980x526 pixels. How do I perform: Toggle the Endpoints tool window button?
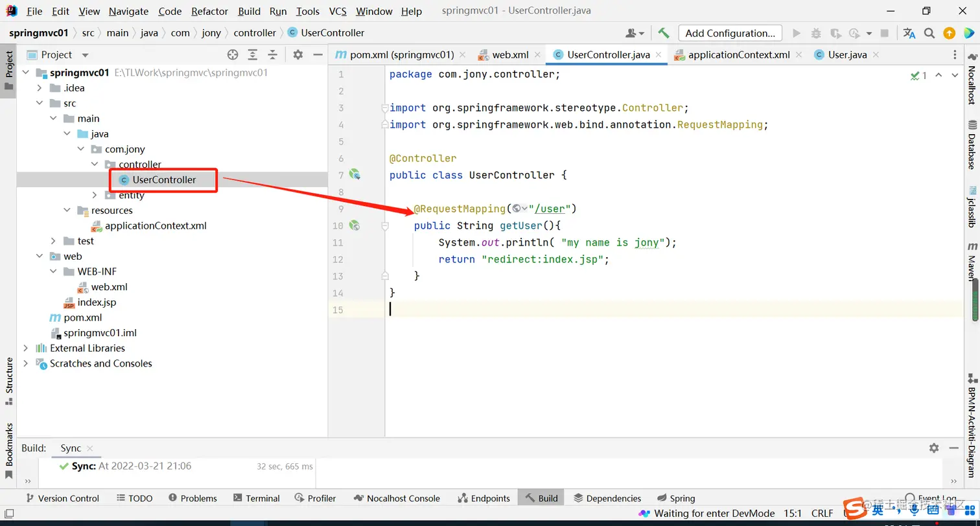pyautogui.click(x=484, y=498)
